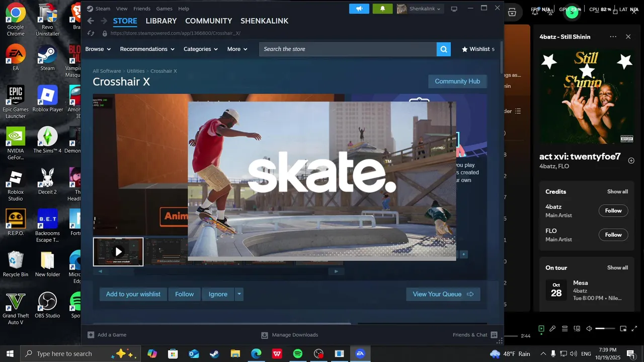This screenshot has height=362, width=644.
Task: Play the Crosshair X trailer thumbnail
Action: tap(118, 252)
